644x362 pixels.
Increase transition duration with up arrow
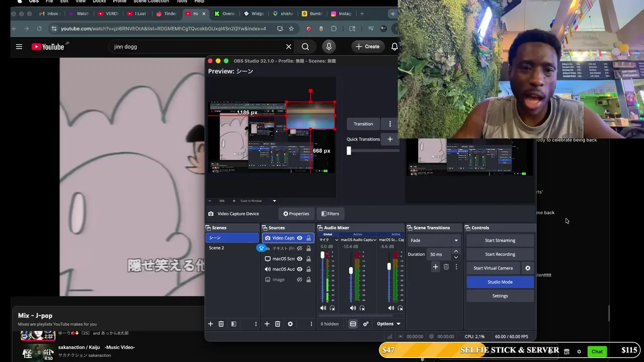(456, 251)
